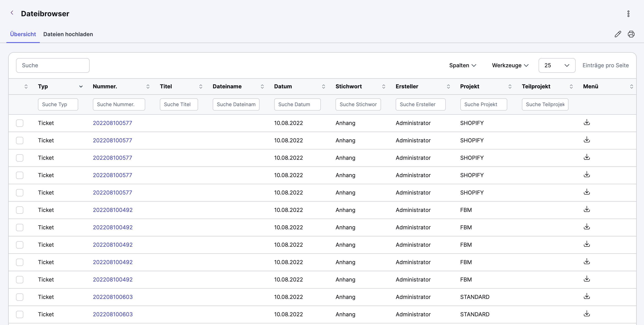Open the first ticket link 202208100492
Viewport: 644px width, 325px height.
(x=113, y=210)
